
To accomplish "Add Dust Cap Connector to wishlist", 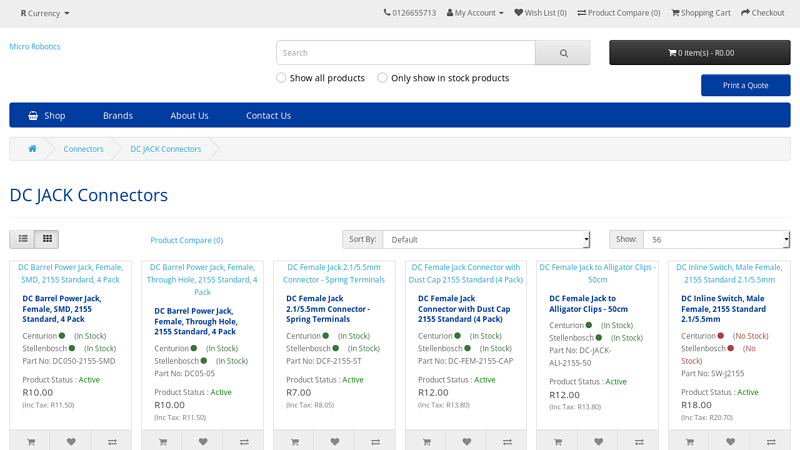I will 467,441.
